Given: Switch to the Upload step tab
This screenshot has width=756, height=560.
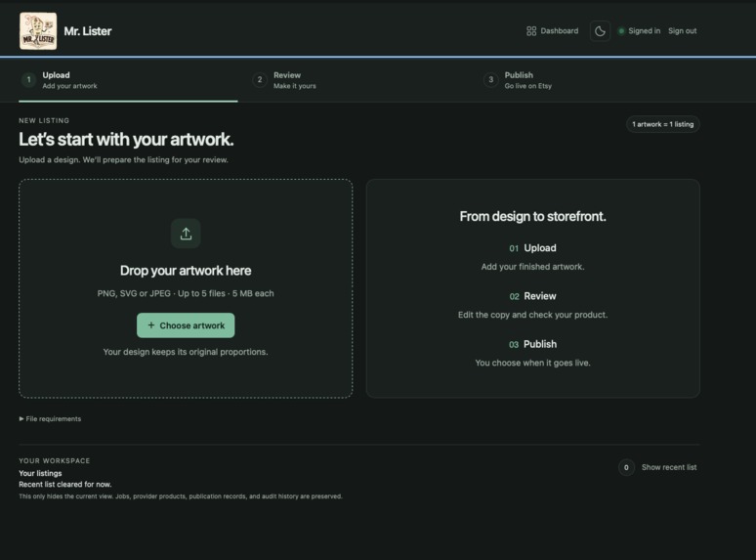Looking at the screenshot, I should [128, 80].
